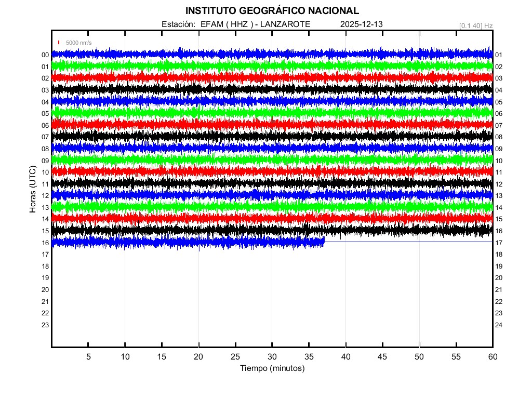532x399 pixels.
Task: Click the Instituto Geográfico Nacional title
Action: (272, 11)
